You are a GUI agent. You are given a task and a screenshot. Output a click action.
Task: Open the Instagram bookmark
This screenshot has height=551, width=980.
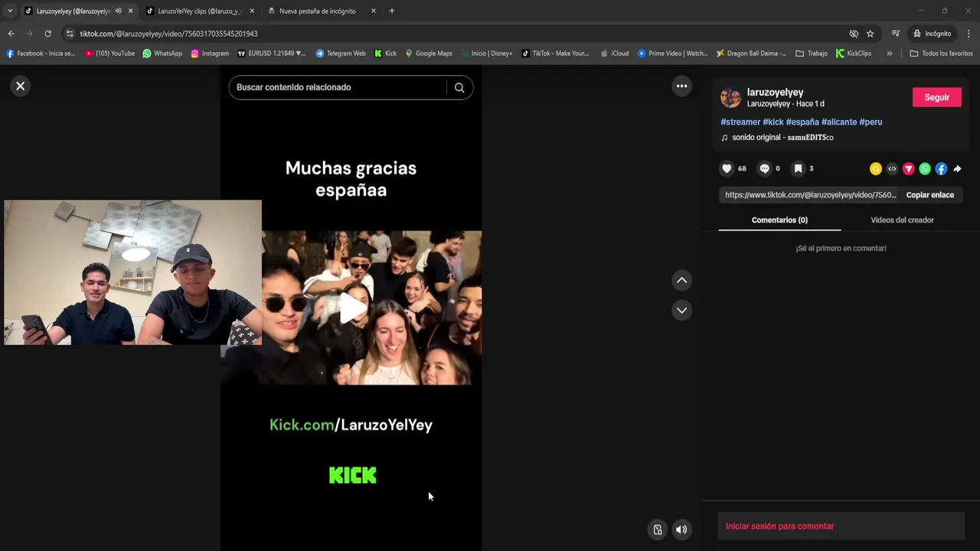[x=210, y=54]
